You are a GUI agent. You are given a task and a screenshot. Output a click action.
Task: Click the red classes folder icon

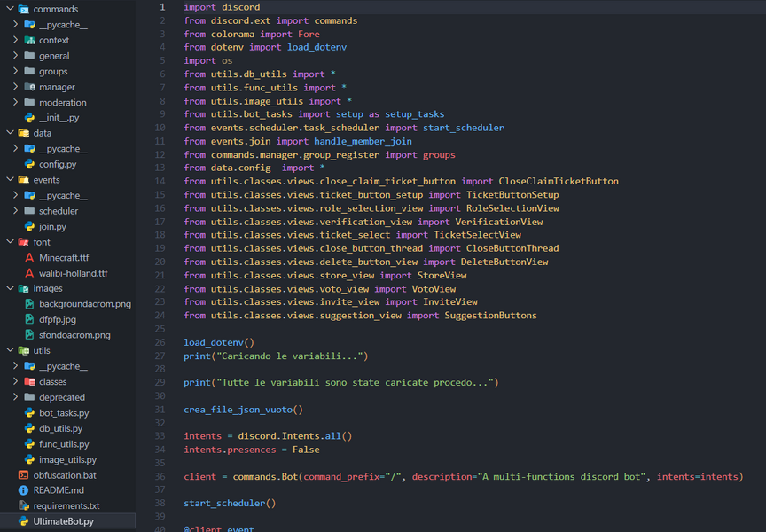[29, 381]
